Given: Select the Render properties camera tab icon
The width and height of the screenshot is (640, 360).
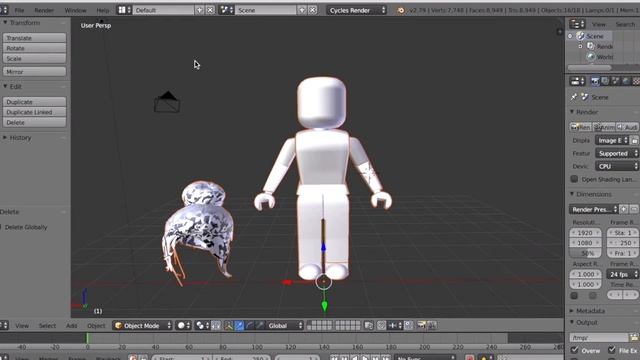Looking at the screenshot, I should coord(595,81).
